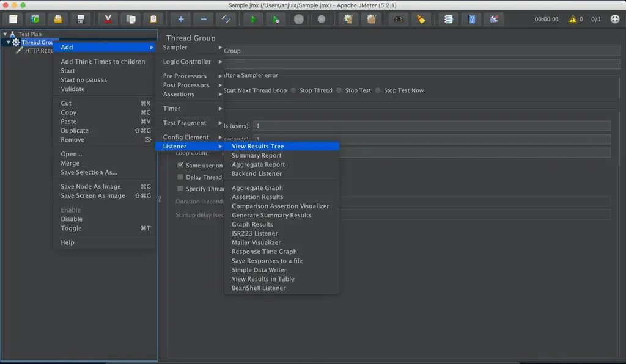Open the Templates toolbar icon

[x=35, y=19]
